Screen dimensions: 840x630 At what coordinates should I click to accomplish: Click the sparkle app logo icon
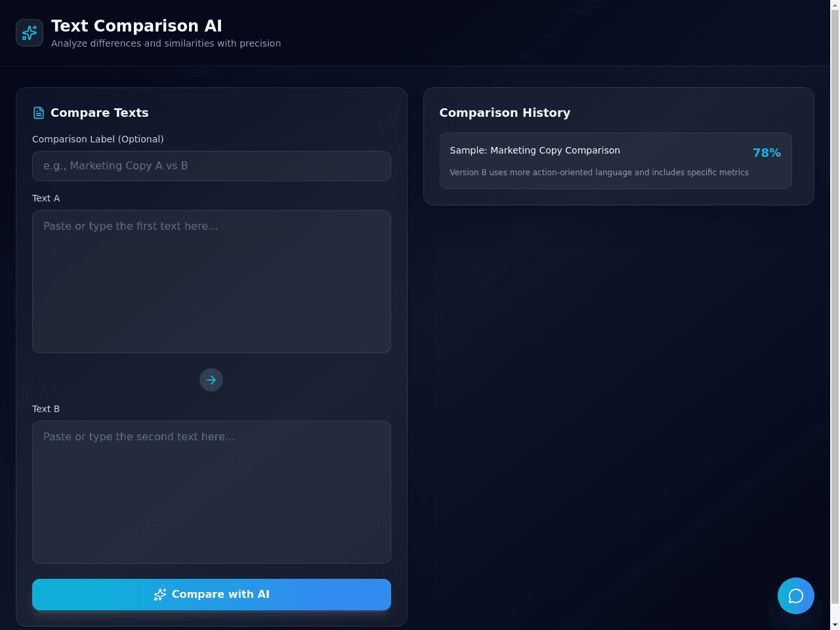click(30, 33)
